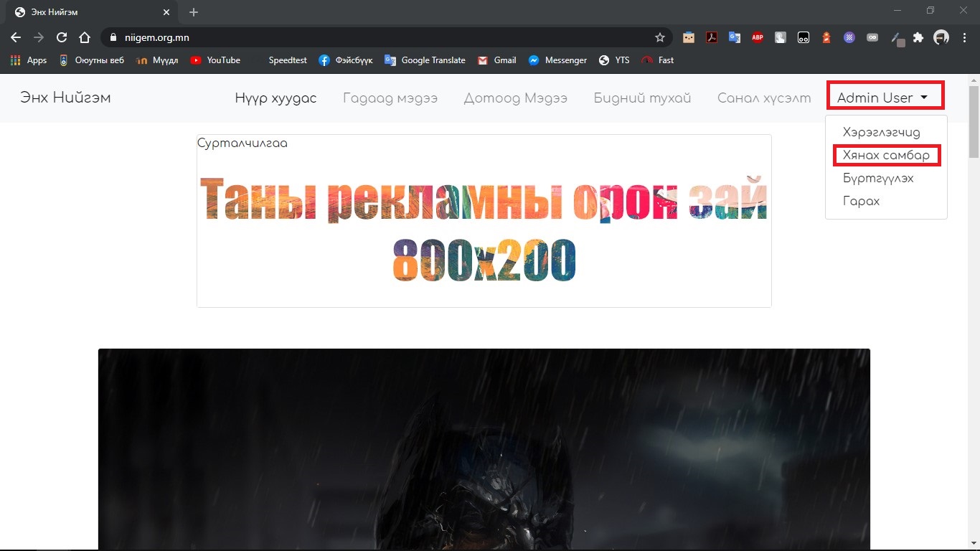
Task: Open a new browser tab
Action: (x=194, y=12)
